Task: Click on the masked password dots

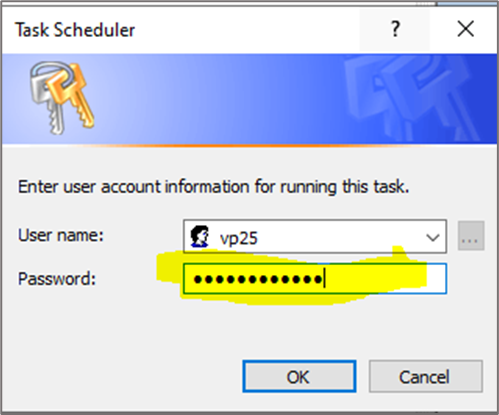Action: (x=258, y=279)
